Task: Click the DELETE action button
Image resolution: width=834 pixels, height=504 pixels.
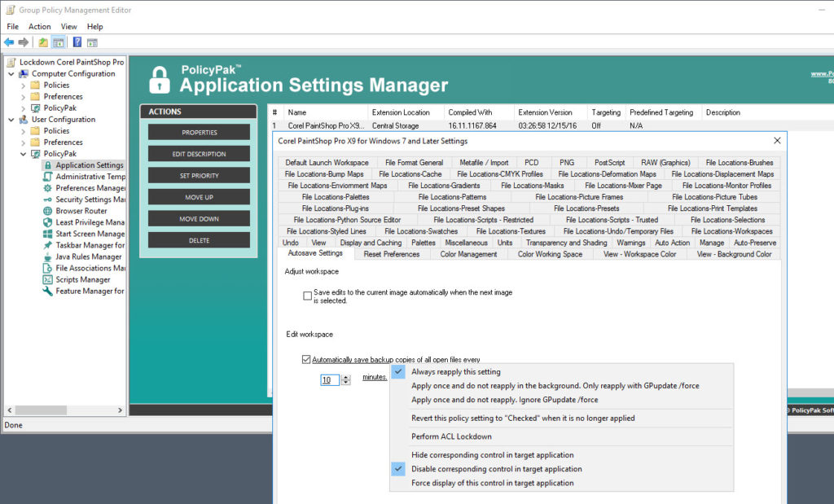Action: click(199, 240)
